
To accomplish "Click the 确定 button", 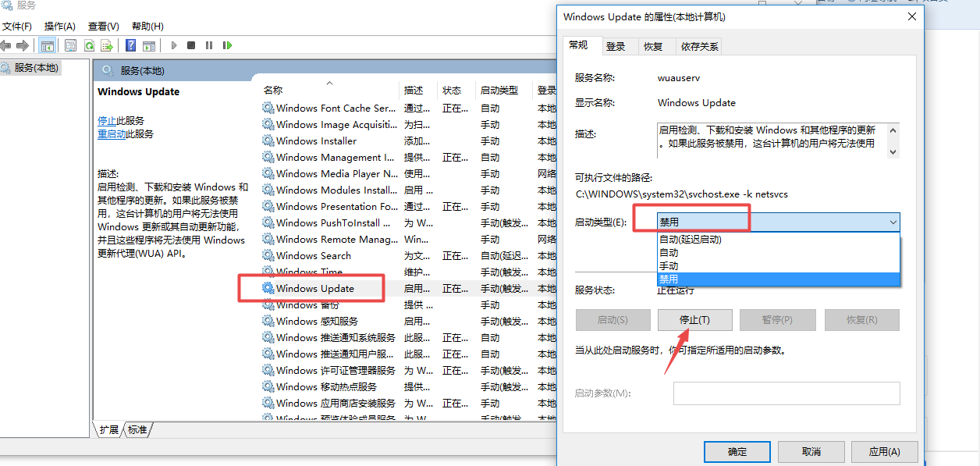I will pyautogui.click(x=737, y=452).
